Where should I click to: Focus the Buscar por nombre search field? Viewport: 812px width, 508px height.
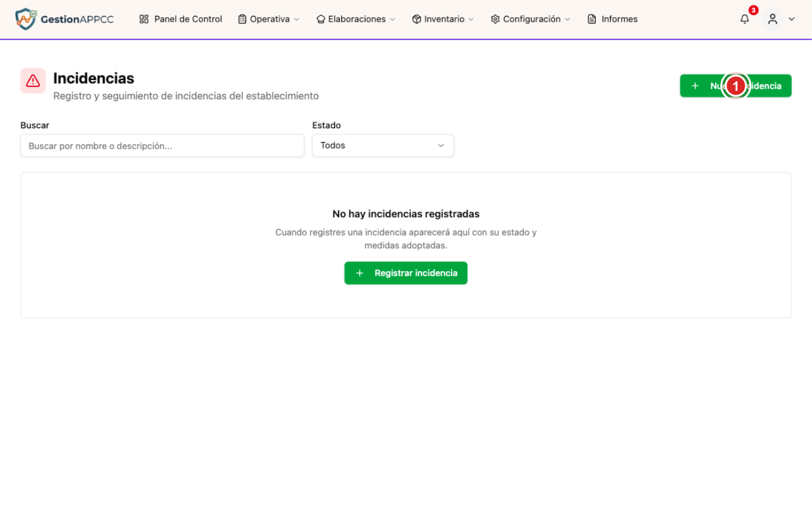162,145
